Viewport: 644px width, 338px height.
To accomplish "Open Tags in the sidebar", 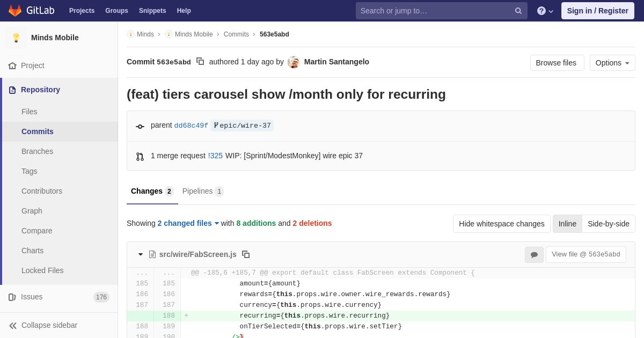I will pyautogui.click(x=30, y=171).
